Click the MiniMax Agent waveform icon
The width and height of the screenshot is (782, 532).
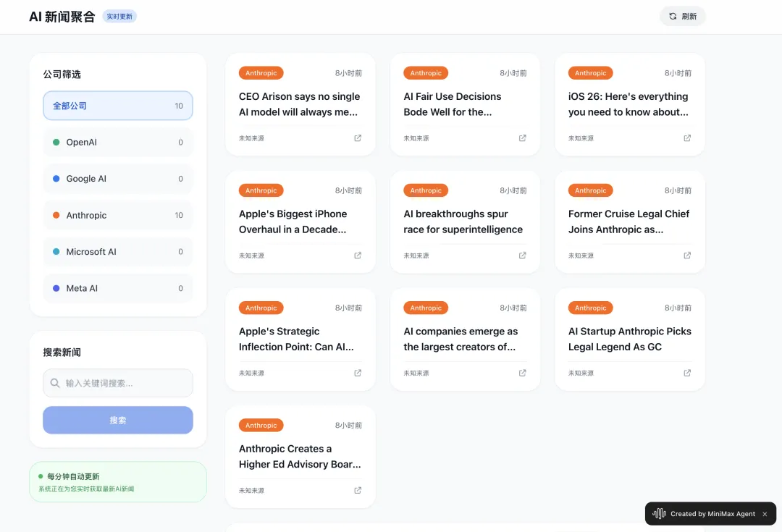pos(659,514)
